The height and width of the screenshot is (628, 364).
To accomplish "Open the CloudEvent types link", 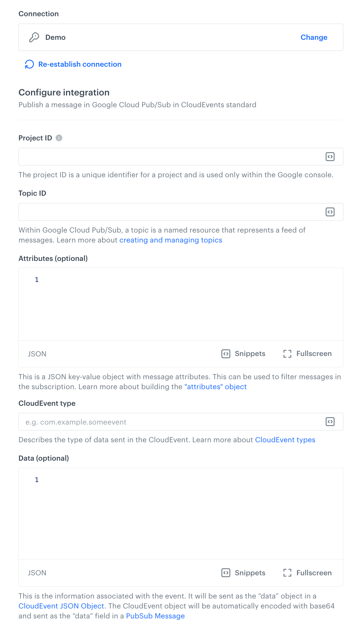I will 285,439.
